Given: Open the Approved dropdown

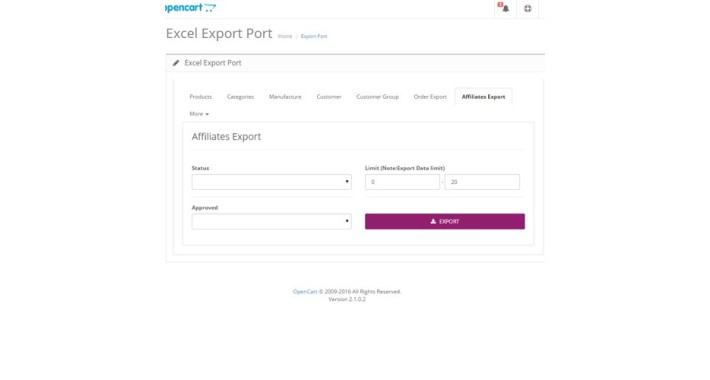Looking at the screenshot, I should (272, 221).
